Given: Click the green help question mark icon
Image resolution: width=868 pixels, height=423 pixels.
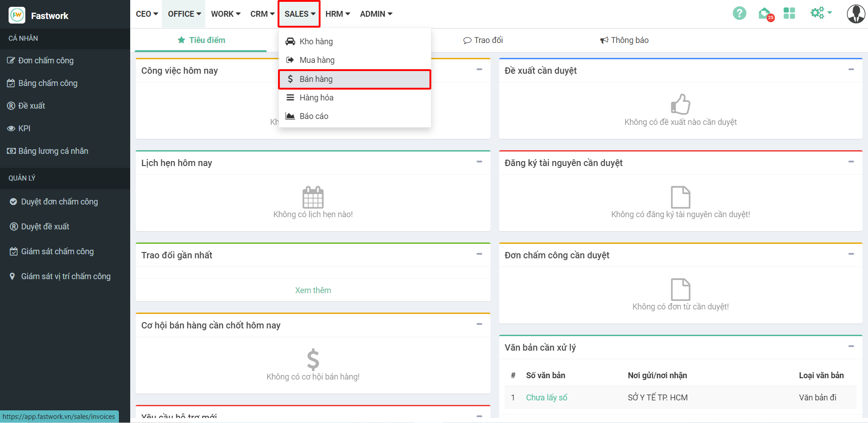Looking at the screenshot, I should [x=739, y=14].
